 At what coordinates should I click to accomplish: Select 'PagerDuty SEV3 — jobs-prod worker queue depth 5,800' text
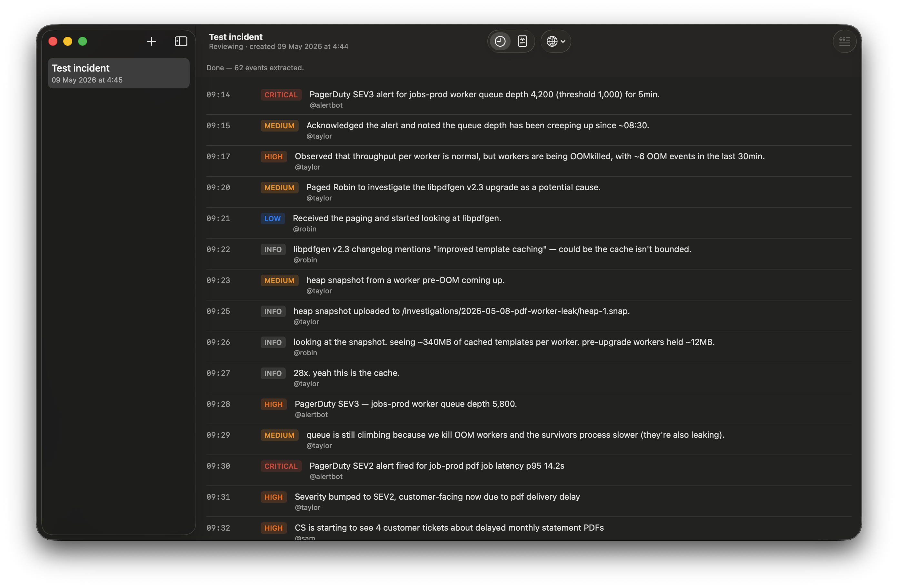pyautogui.click(x=405, y=404)
